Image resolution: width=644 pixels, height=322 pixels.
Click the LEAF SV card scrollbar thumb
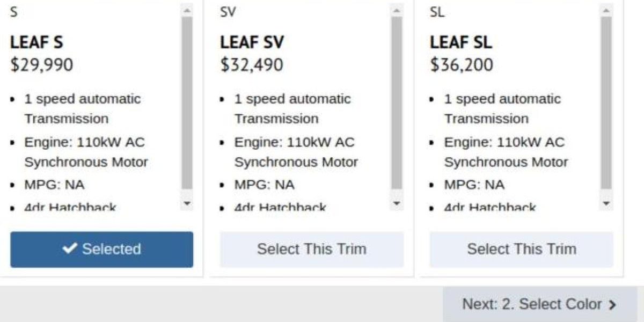[397, 102]
